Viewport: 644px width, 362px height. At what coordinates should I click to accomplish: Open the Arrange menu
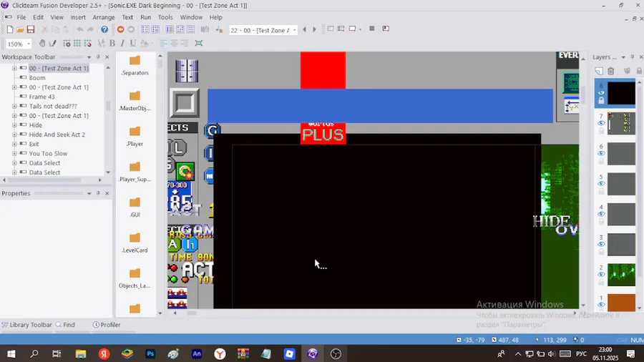pos(104,17)
